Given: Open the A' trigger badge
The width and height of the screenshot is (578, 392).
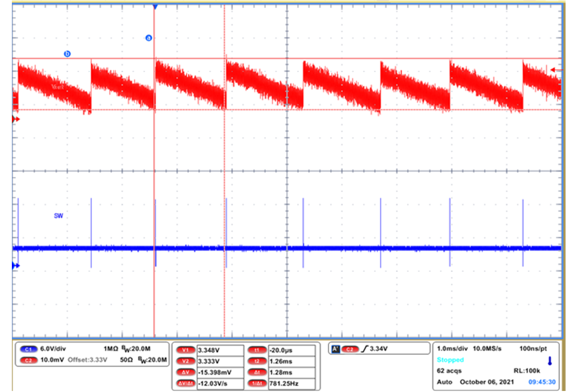Looking at the screenshot, I should (336, 348).
